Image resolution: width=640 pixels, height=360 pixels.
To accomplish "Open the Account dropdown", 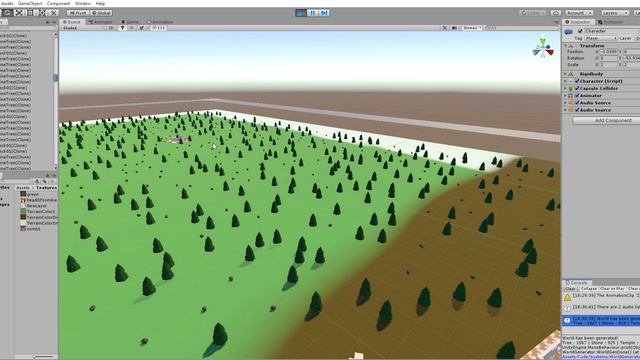I will (x=580, y=13).
